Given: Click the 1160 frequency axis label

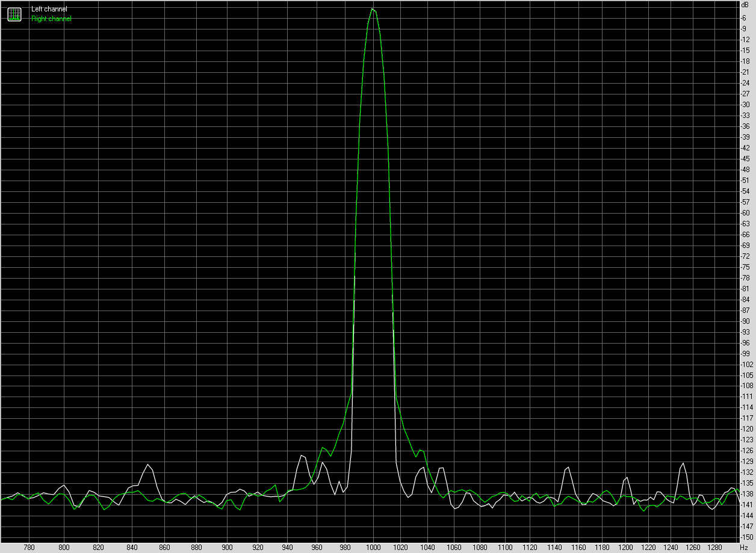Looking at the screenshot, I should pos(578,548).
